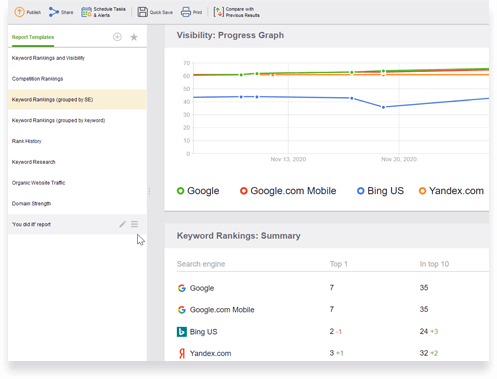Click the In top 10 column header
Screen dimensions: 497x379
434,264
